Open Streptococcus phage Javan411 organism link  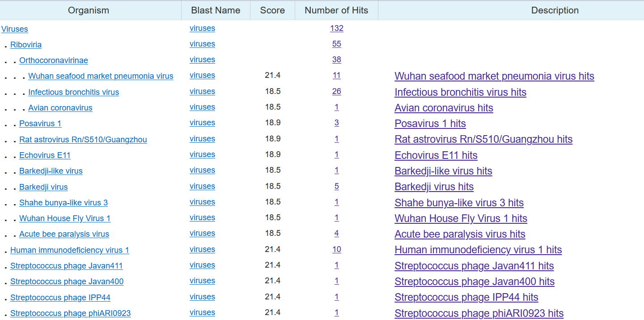tap(67, 266)
